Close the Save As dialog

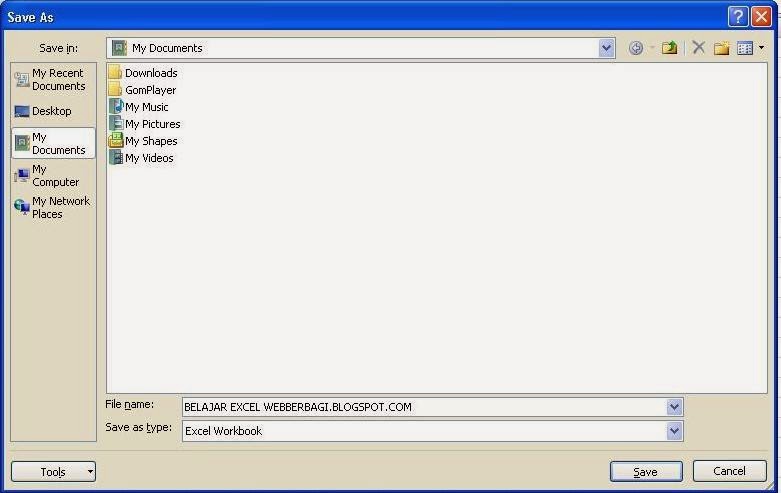[761, 16]
